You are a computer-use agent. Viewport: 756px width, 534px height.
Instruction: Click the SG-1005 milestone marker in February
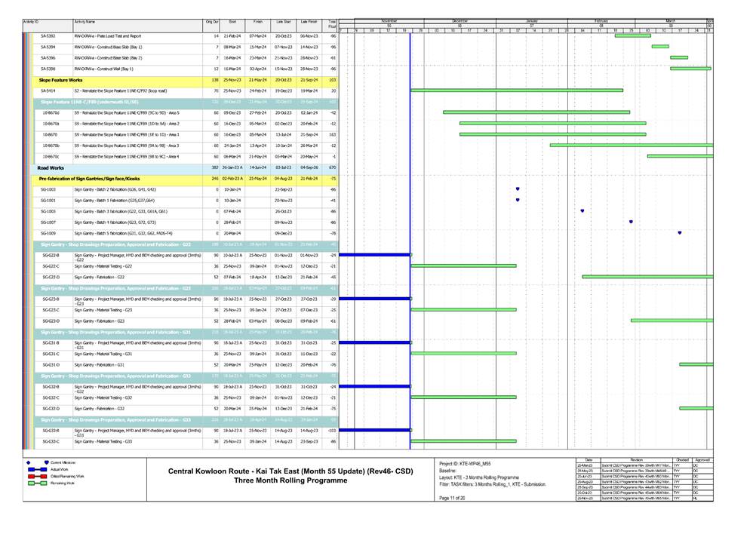(x=582, y=211)
